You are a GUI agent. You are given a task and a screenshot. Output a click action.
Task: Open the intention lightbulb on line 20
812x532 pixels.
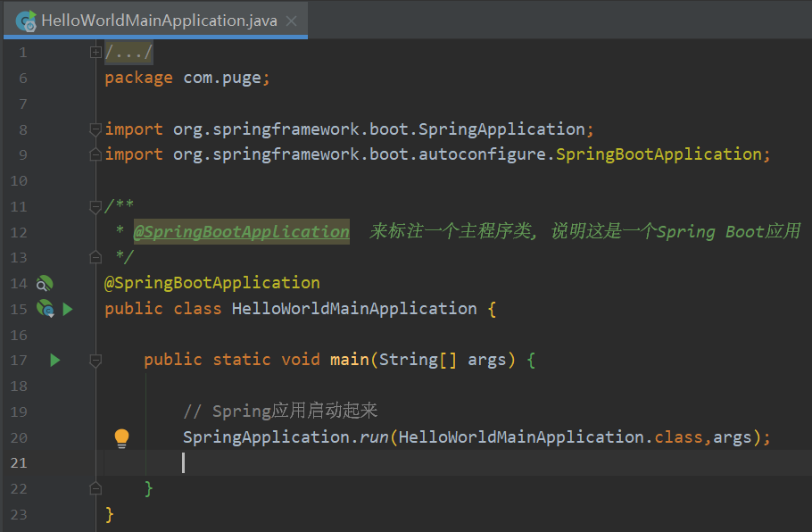point(121,438)
